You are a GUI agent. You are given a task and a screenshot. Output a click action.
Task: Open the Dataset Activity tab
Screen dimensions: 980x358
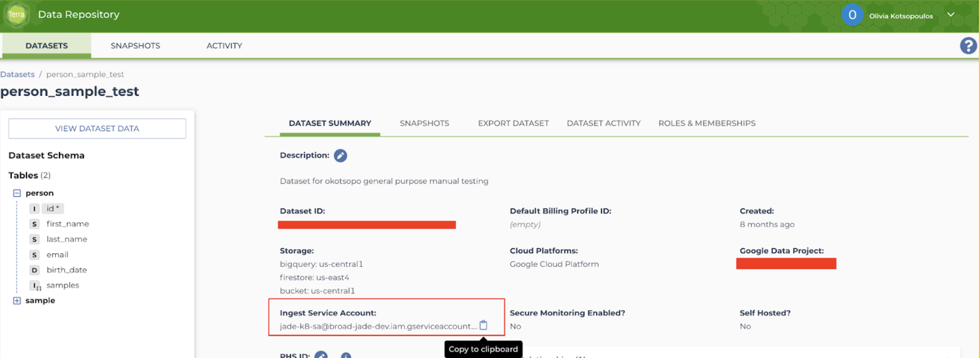(x=603, y=123)
